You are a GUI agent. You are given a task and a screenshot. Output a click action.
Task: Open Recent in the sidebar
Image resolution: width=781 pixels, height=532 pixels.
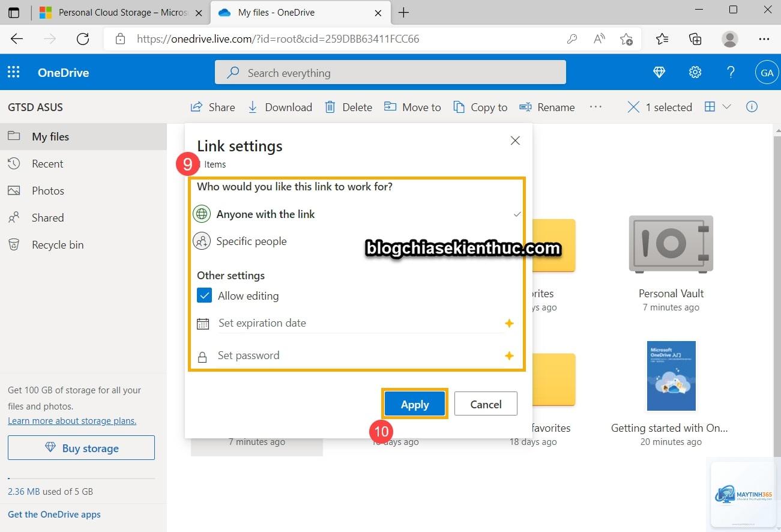click(x=83, y=163)
